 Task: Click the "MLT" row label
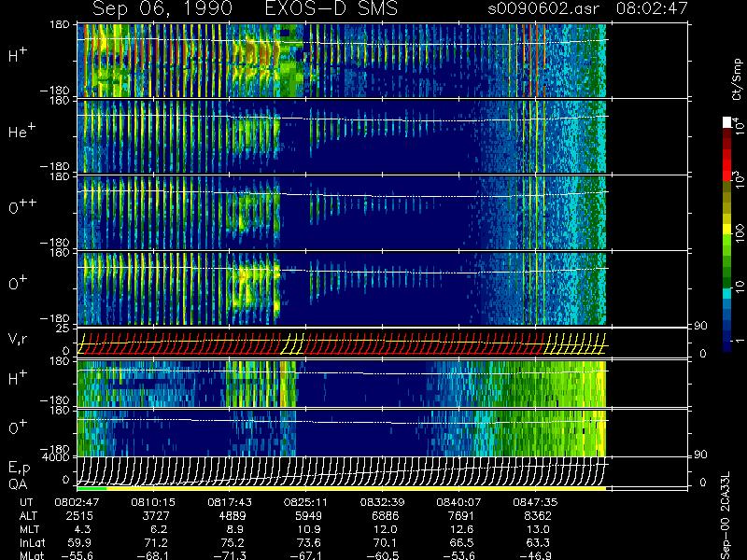[x=29, y=529]
